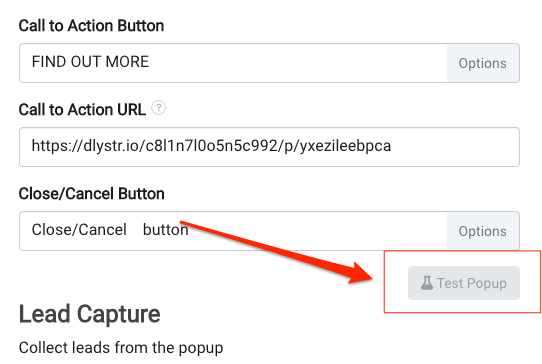Focus the Call to Action URL field
Screen dimensions: 542x364
point(269,147)
